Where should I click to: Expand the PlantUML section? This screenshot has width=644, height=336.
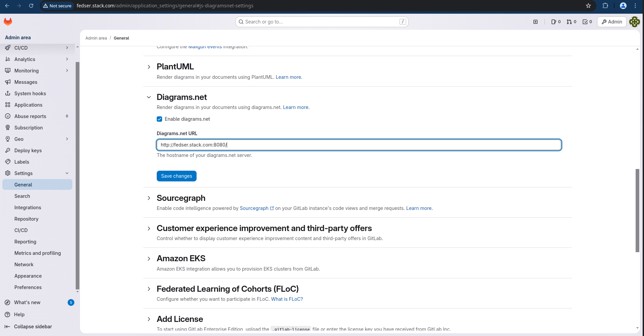149,67
